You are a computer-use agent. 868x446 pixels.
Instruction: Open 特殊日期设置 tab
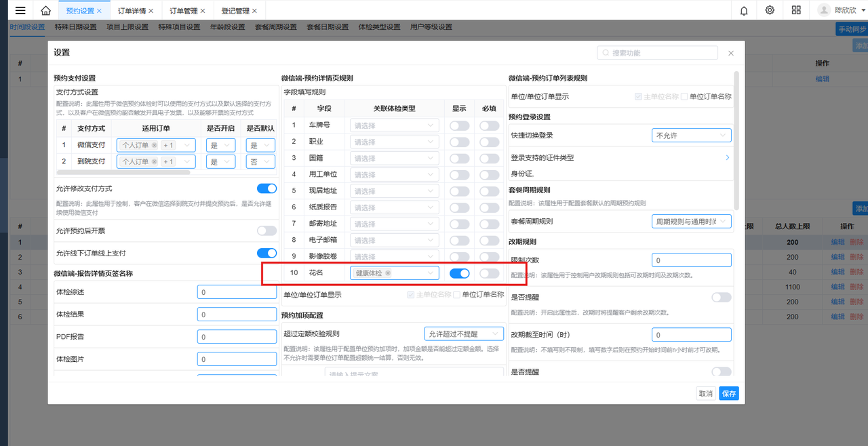pyautogui.click(x=75, y=27)
